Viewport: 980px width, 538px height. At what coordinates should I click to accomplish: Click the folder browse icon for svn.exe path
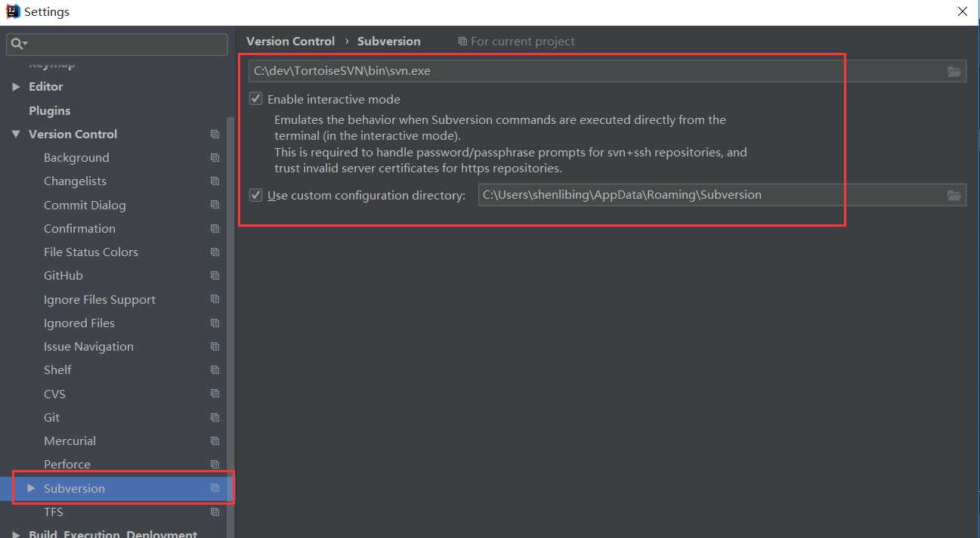point(954,71)
